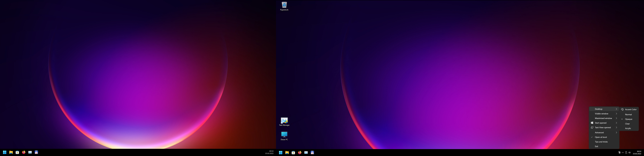
Task: Open Start on the right monitor taskbar
Action: coord(281,152)
